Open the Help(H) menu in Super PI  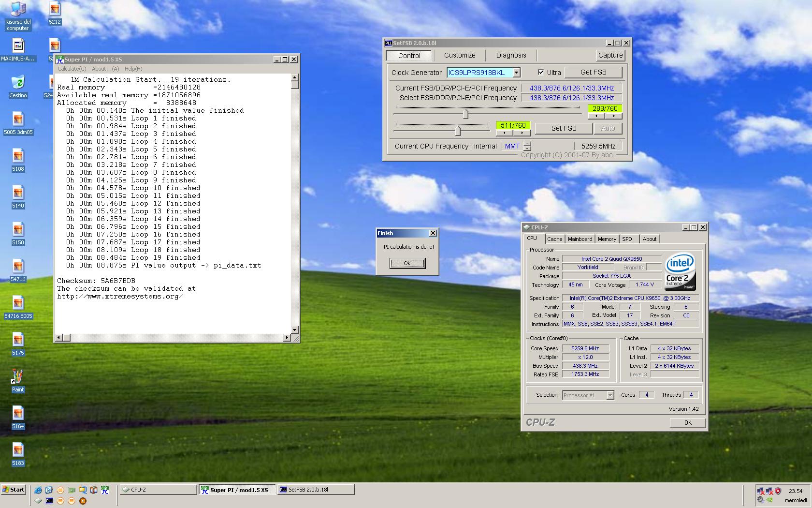[133, 69]
